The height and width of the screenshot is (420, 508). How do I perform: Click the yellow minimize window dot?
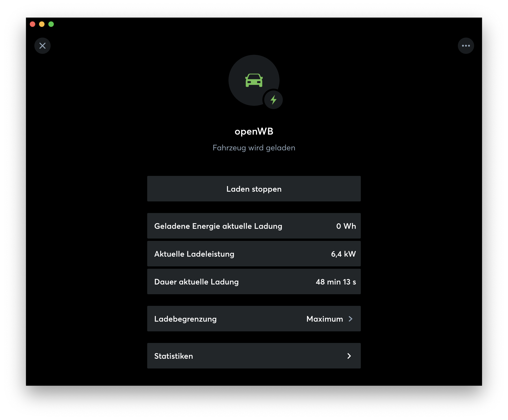pyautogui.click(x=42, y=24)
